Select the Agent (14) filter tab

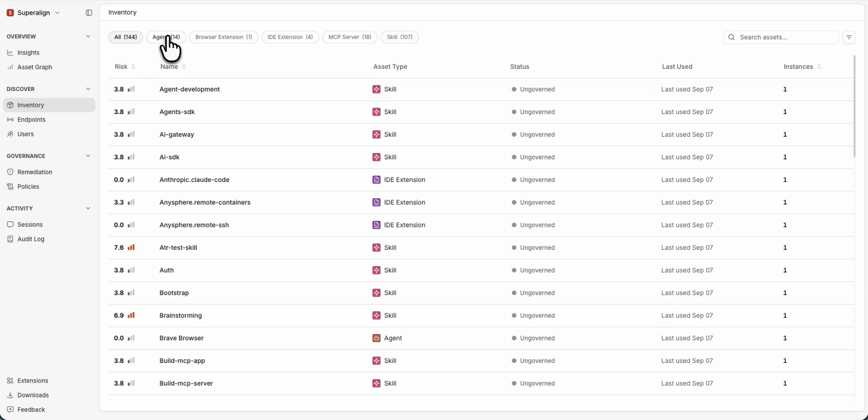click(x=166, y=37)
